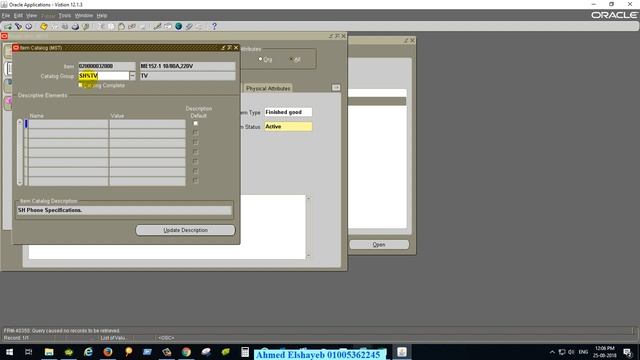Check Description Default box in last row
This screenshot has width=640, height=360.
pos(196,180)
